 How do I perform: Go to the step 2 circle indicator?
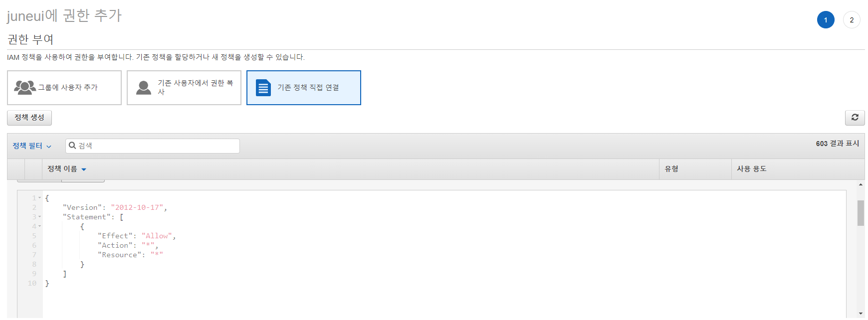pos(852,20)
